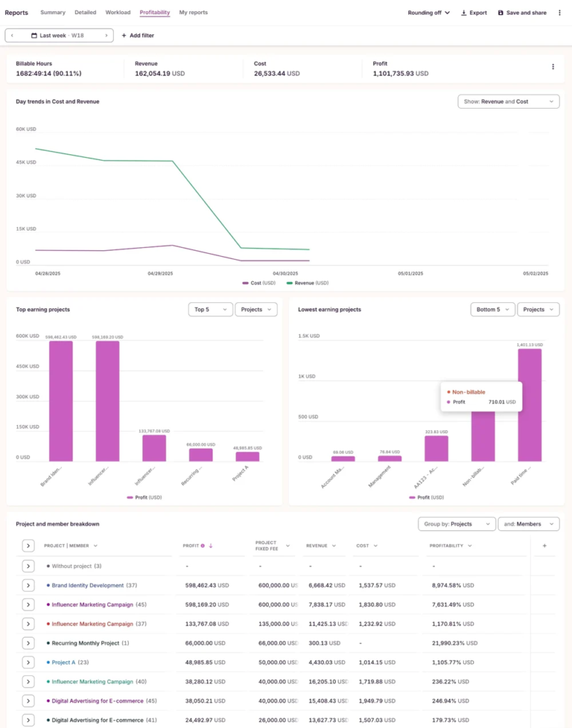The height and width of the screenshot is (728, 572).
Task: Click the Save and share icon
Action: tap(500, 13)
